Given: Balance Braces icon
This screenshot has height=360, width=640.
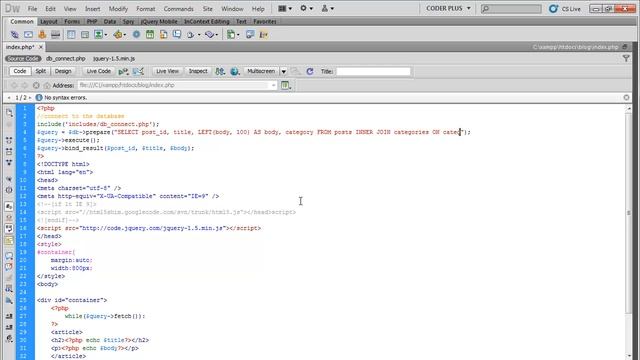Looking at the screenshot, I should point(9,190).
